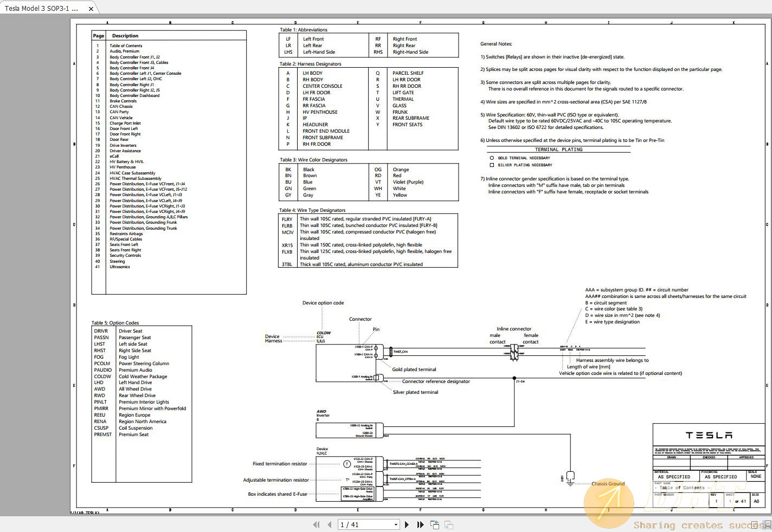Click 'SILVER PLATING NECESSARY' legend text
The width and height of the screenshot is (772, 532).
point(525,165)
